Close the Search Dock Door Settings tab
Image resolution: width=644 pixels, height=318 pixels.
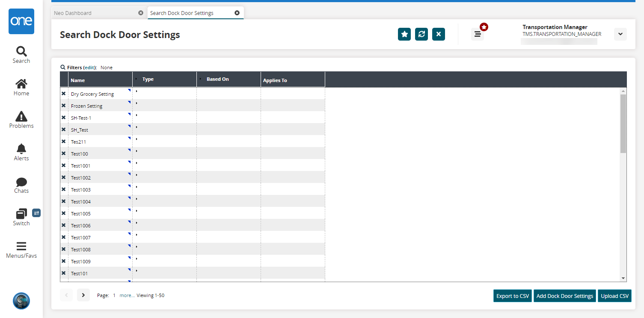click(237, 13)
